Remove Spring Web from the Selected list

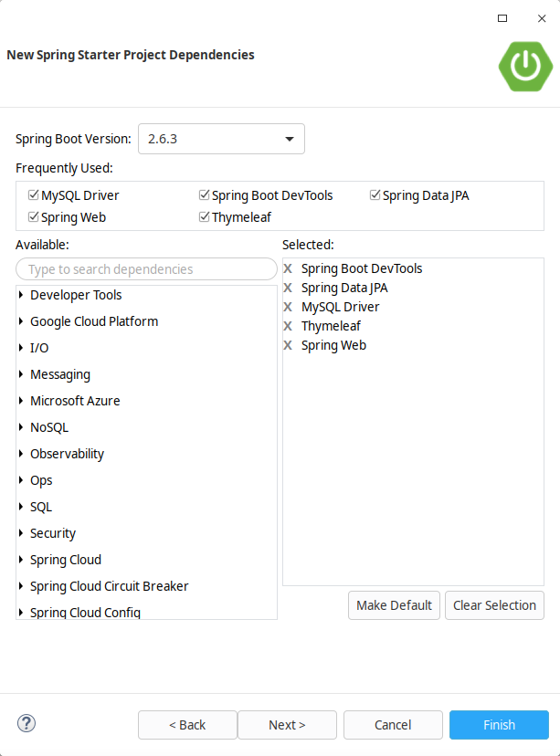(x=288, y=345)
